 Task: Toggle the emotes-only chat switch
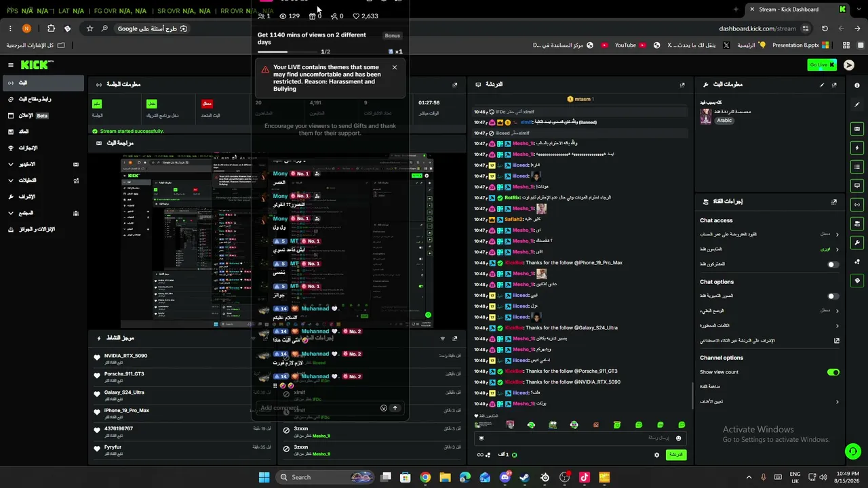833,296
